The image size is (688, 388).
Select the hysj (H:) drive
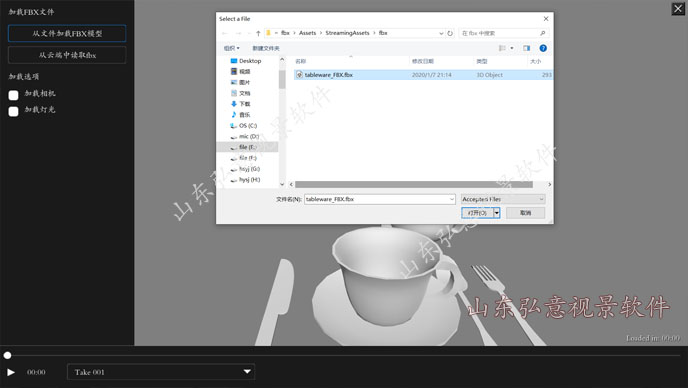(245, 180)
